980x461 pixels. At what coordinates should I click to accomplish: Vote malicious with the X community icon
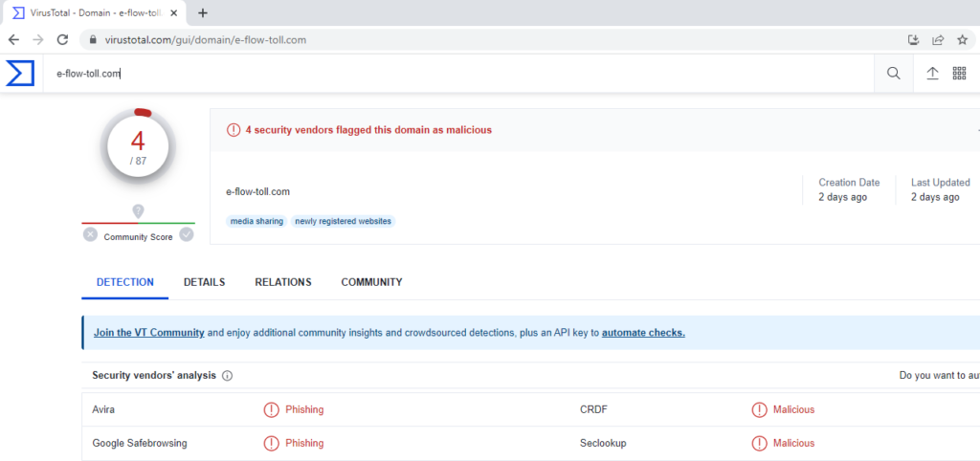pos(91,235)
